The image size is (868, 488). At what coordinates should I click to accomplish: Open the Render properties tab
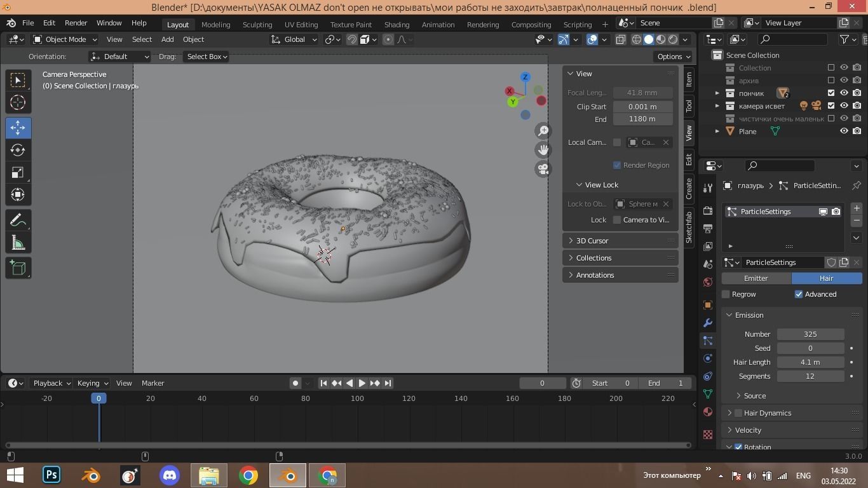pos(708,210)
